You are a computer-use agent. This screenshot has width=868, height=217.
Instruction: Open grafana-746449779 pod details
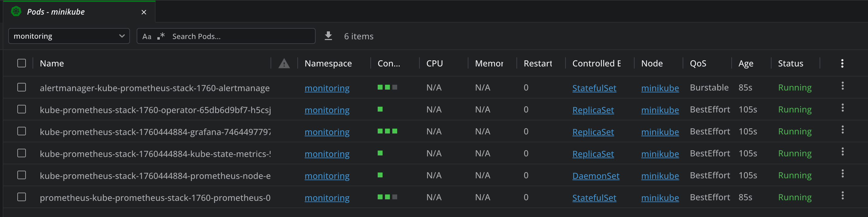click(x=155, y=132)
